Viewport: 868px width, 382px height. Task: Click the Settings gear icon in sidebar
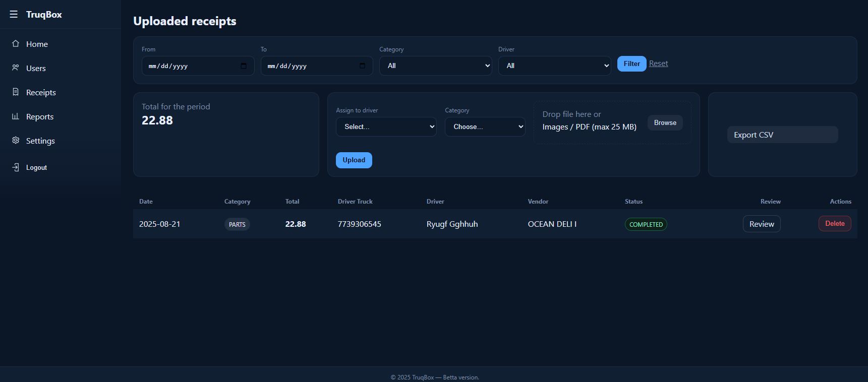(x=16, y=141)
